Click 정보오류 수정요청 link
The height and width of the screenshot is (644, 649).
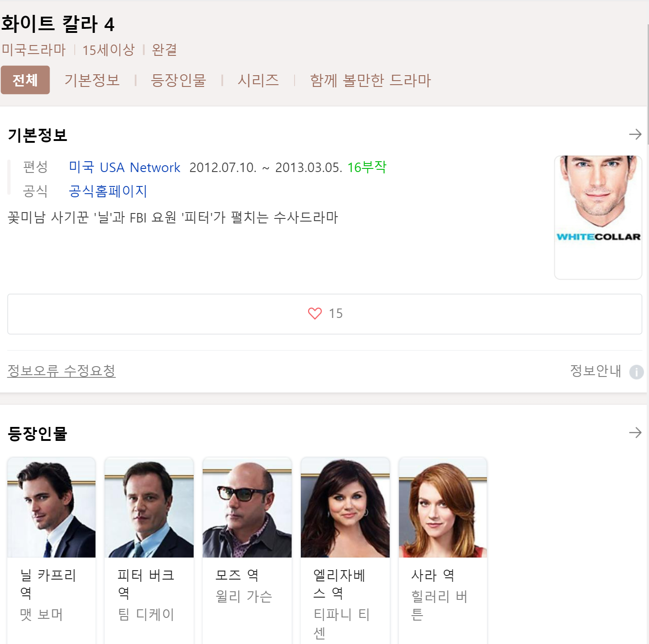tap(62, 371)
